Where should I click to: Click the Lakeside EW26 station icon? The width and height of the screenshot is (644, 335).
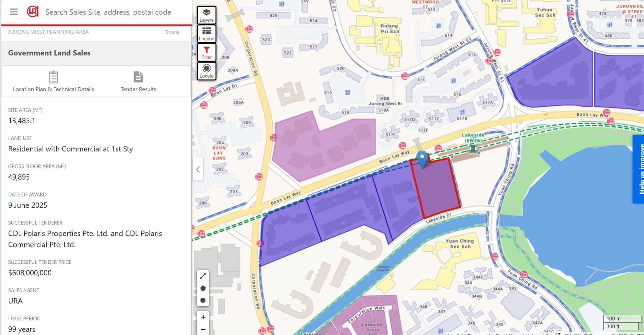[473, 150]
